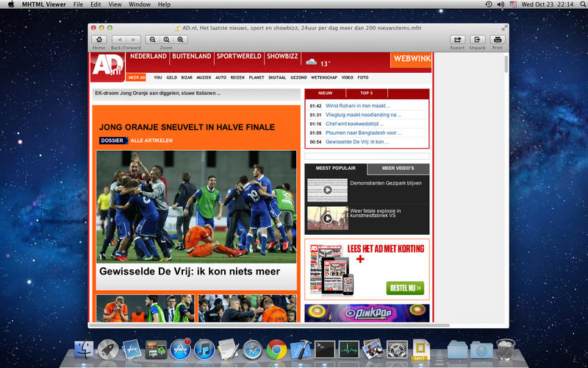Viewport: 588px width, 368px height.
Task: Select the NIEUW tab
Action: [325, 93]
